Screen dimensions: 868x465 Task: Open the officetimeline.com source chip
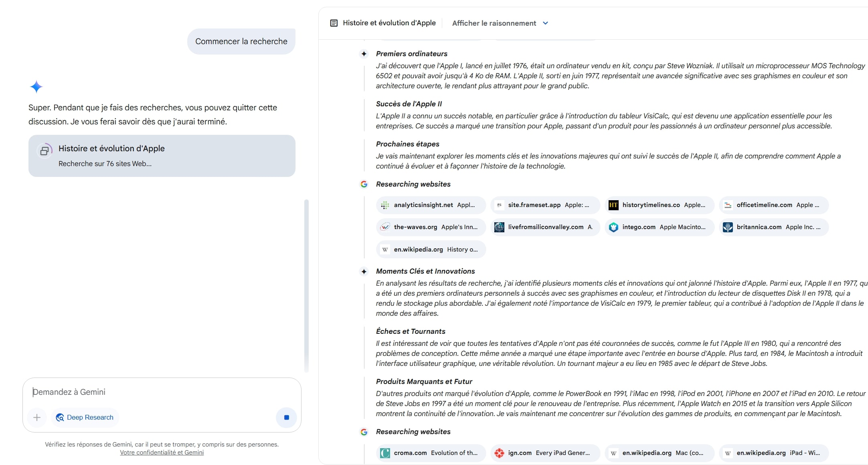[x=774, y=205]
